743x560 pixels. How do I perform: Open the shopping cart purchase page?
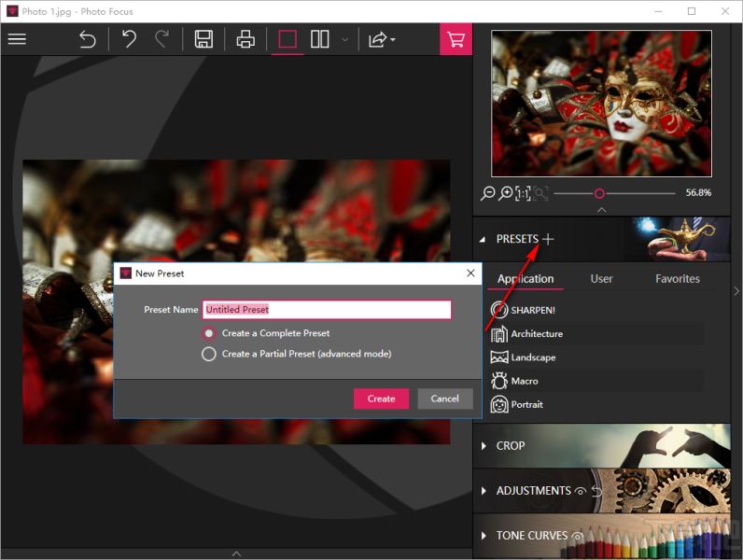tap(456, 39)
